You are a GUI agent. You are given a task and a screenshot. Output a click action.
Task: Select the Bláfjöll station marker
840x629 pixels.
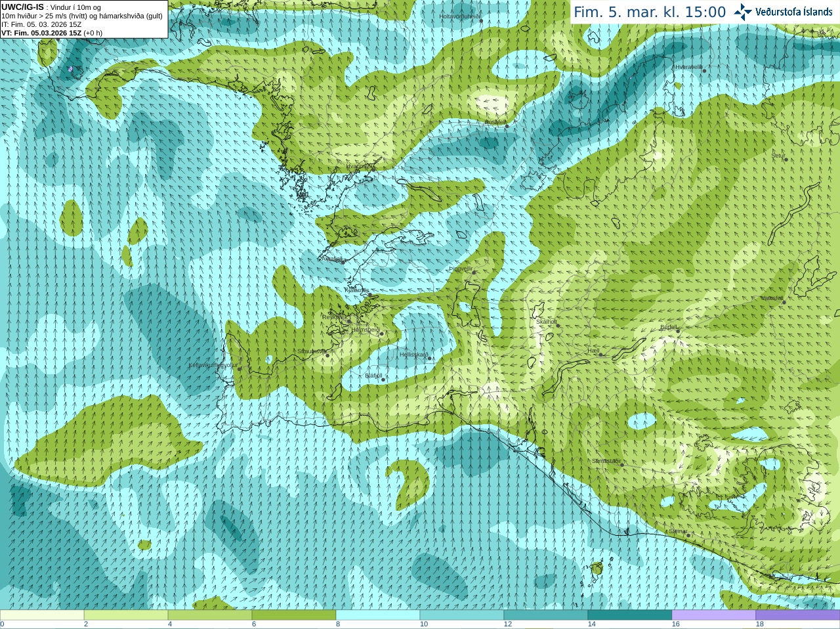[383, 380]
